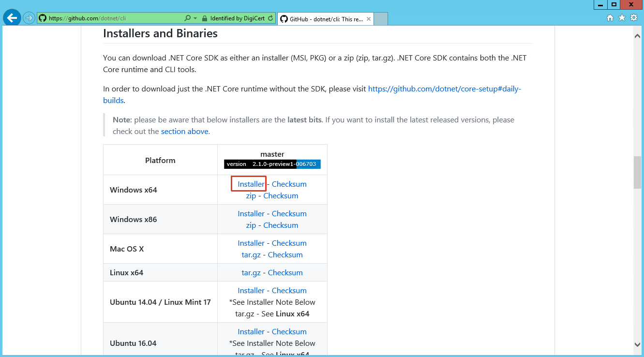
Task: Click the 'Platform' table header
Action: coord(160,160)
